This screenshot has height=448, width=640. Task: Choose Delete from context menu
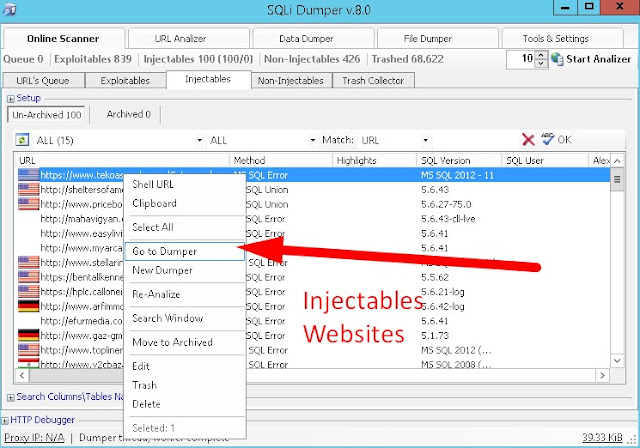pyautogui.click(x=184, y=404)
